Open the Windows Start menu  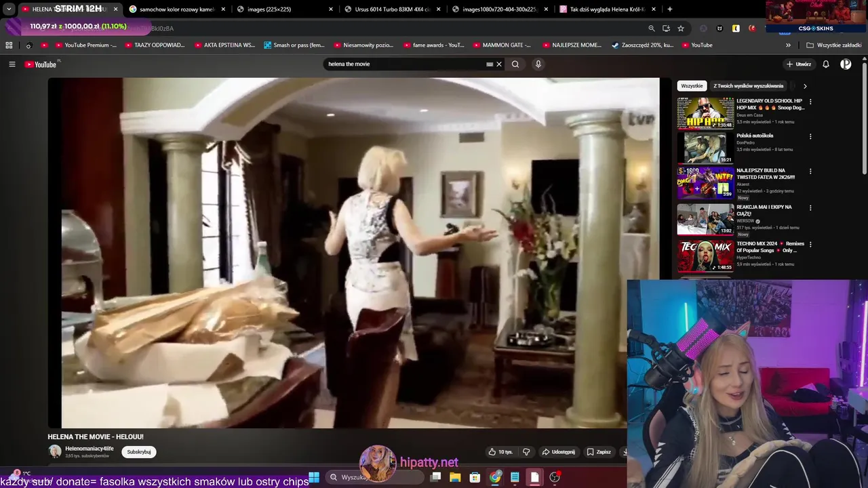pyautogui.click(x=314, y=477)
